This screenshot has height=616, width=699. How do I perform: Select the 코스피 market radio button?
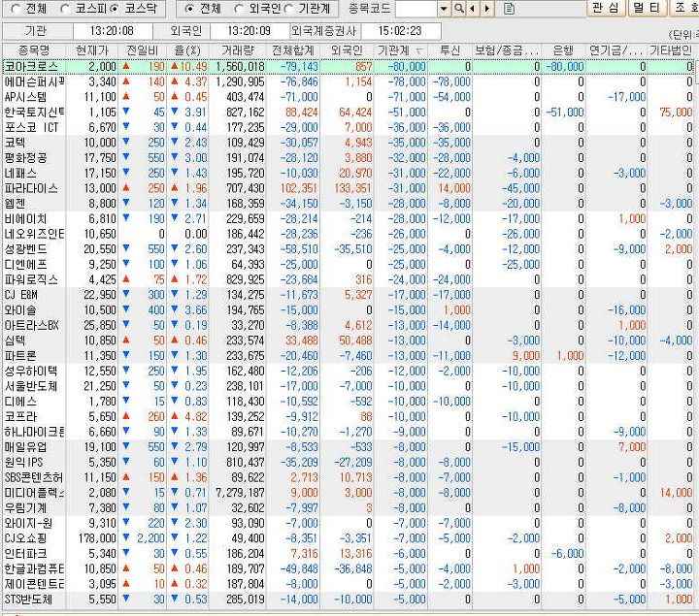point(65,8)
